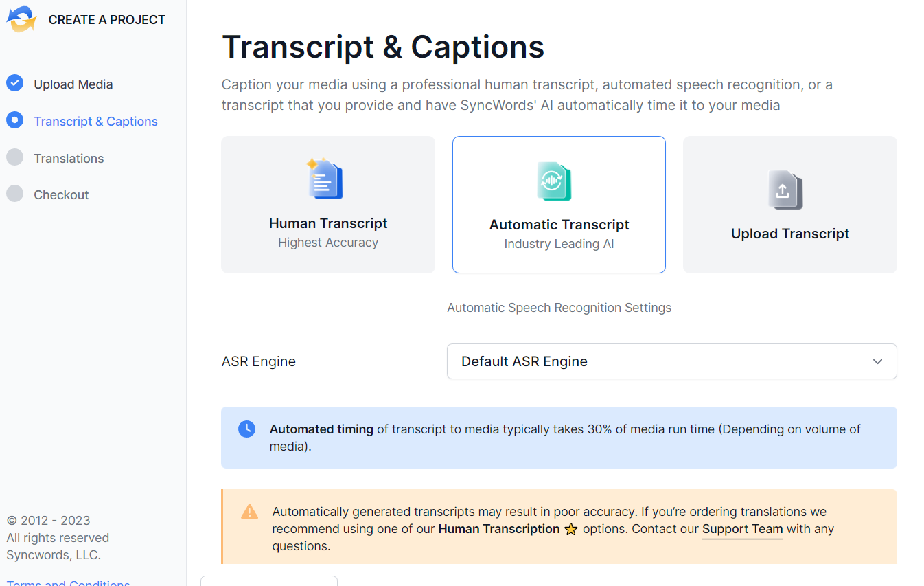
Task: Click the star icon beside Human Transcription
Action: click(x=571, y=530)
